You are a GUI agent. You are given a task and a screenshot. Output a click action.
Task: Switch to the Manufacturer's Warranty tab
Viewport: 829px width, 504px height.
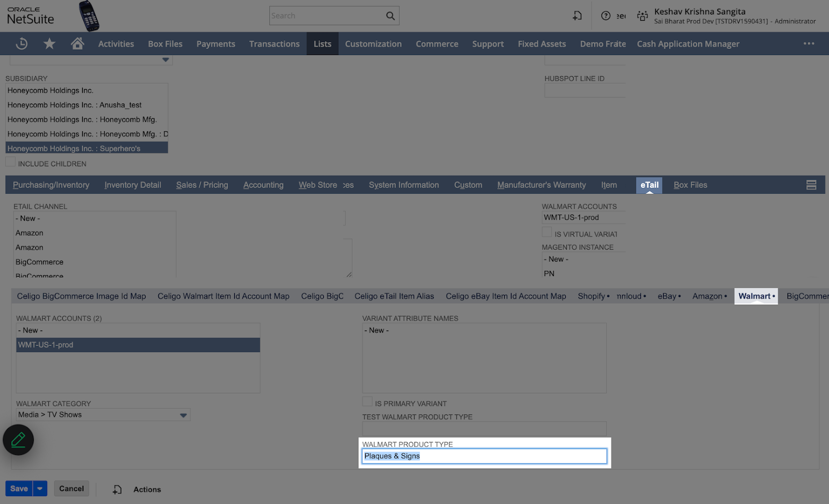click(x=541, y=185)
